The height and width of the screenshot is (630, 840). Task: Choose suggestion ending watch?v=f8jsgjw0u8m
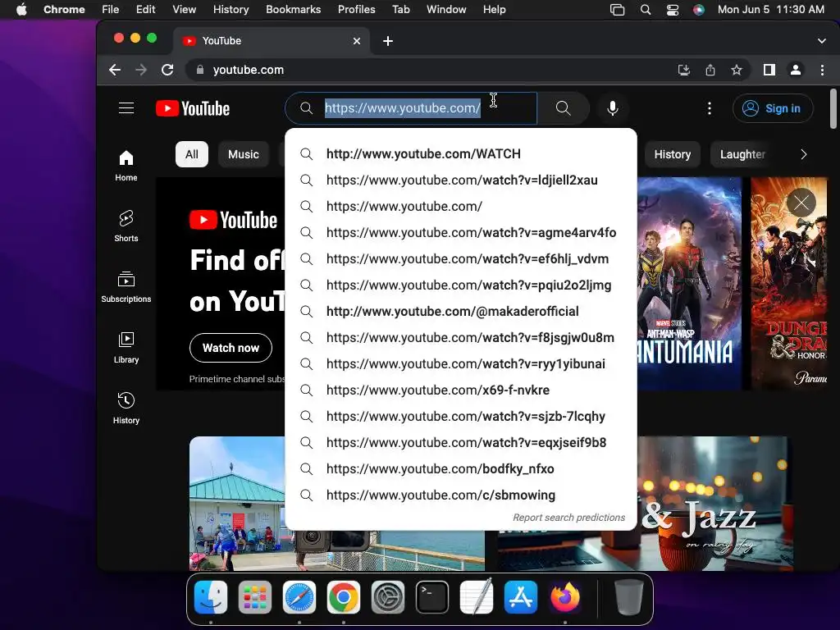(461, 337)
